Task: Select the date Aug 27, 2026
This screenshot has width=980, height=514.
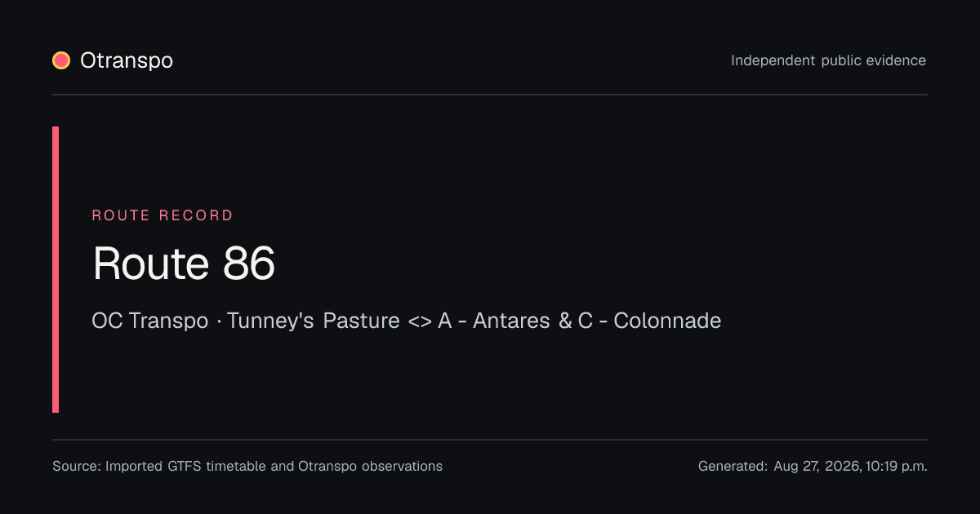Action: [816, 467]
